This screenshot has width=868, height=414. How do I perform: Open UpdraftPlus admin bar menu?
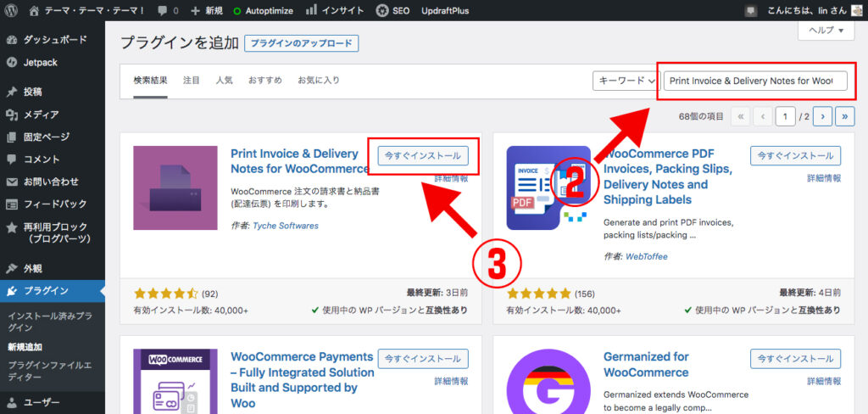(x=445, y=10)
